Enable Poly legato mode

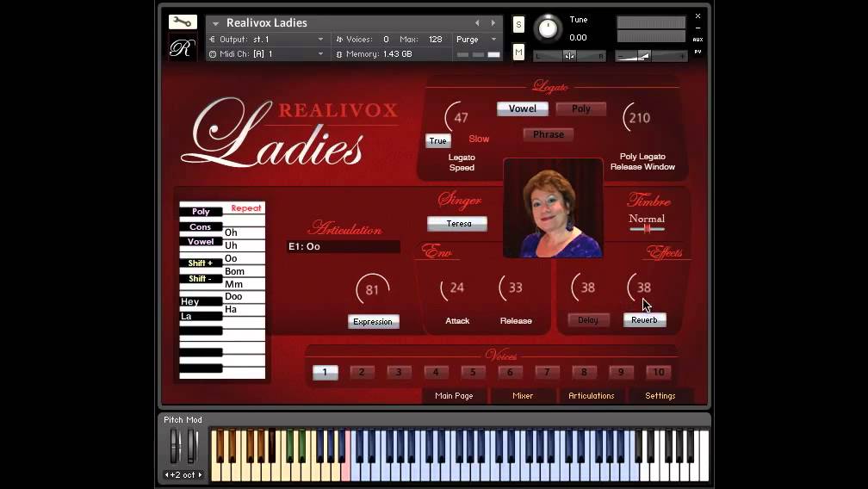point(580,108)
